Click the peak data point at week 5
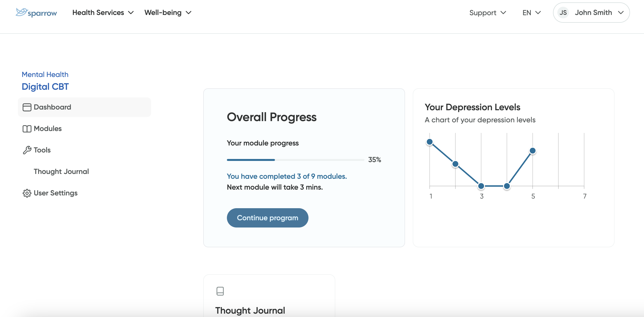644x317 pixels. pyautogui.click(x=533, y=150)
